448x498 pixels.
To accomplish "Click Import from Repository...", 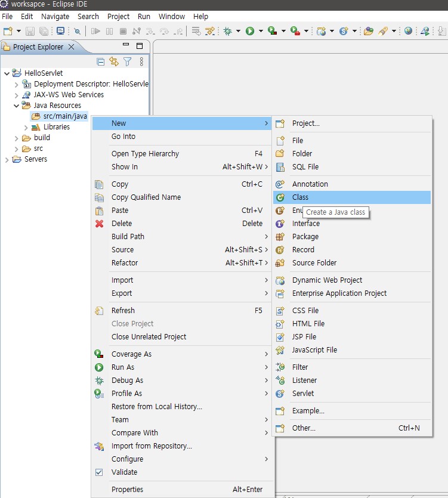I will [x=182, y=446].
